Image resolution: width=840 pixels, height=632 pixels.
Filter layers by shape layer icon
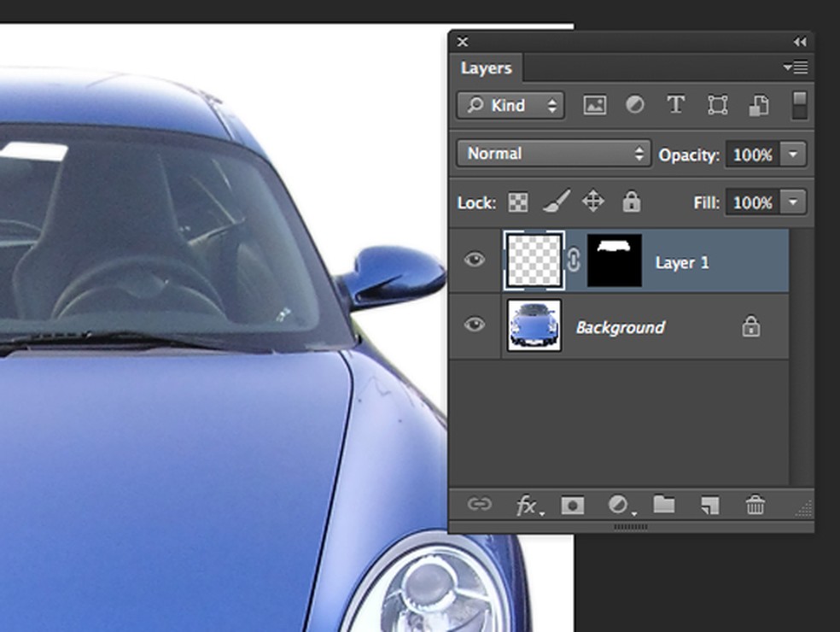coord(717,105)
